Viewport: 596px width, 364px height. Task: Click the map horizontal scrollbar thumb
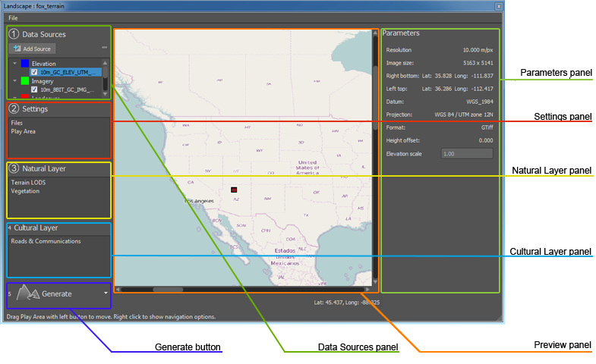point(162,289)
